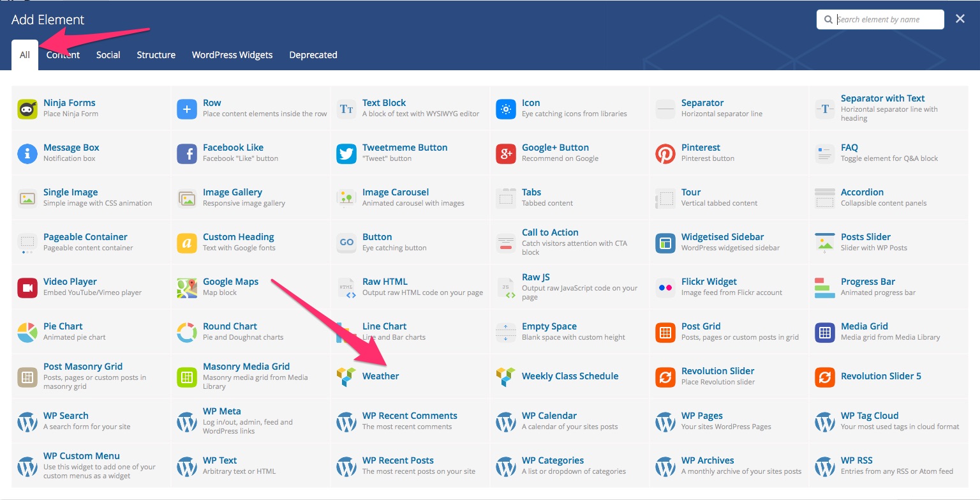Select the WP Recent Comments widget
Viewport: 980px width, 500px height.
click(410, 421)
